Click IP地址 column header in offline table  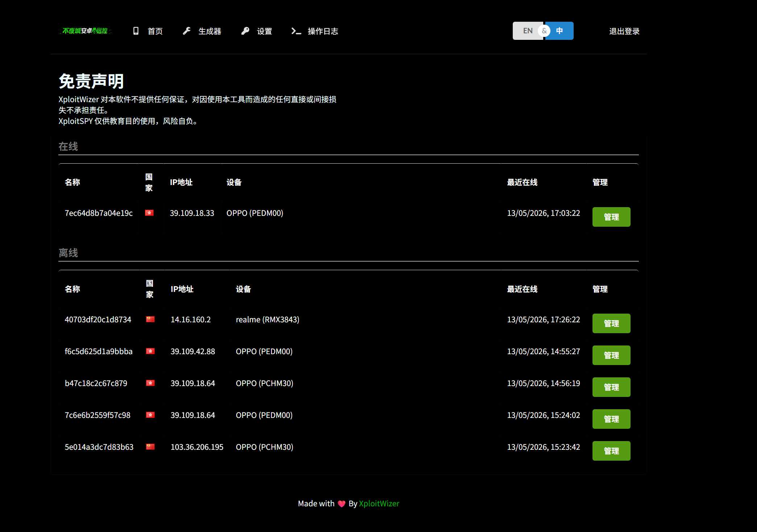(x=182, y=289)
